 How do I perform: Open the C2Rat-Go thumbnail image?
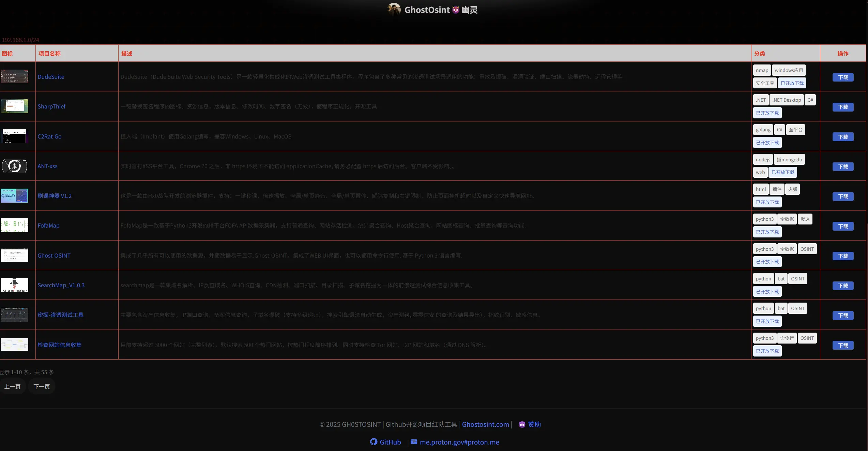[14, 136]
